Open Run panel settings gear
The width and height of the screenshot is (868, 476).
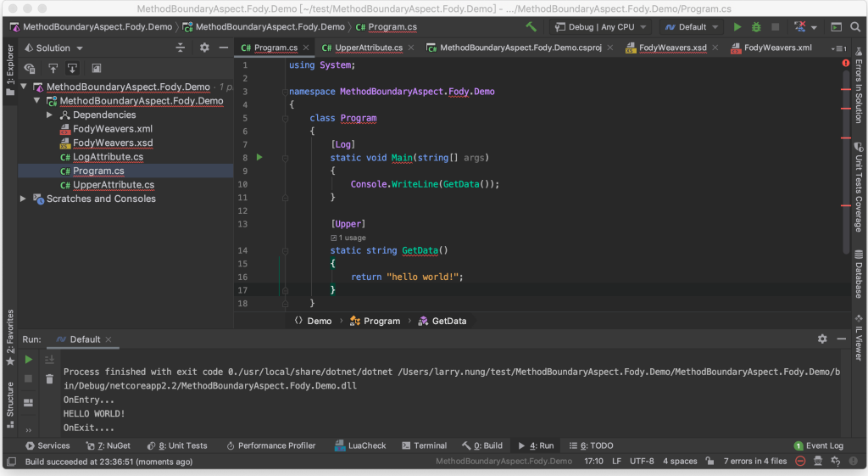click(x=822, y=339)
